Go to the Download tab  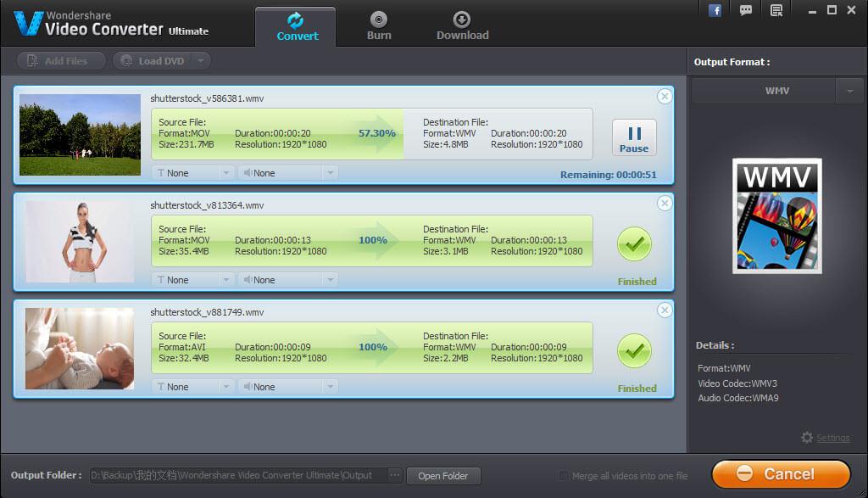pos(462,26)
